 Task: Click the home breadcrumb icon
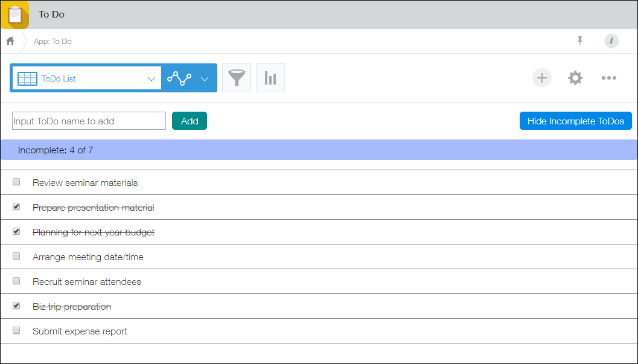click(10, 41)
